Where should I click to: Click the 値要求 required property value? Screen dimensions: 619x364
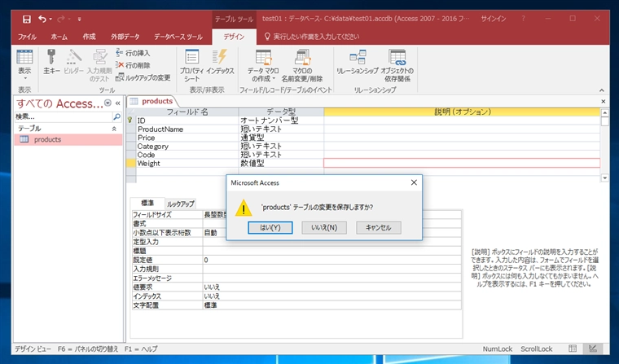pos(331,287)
